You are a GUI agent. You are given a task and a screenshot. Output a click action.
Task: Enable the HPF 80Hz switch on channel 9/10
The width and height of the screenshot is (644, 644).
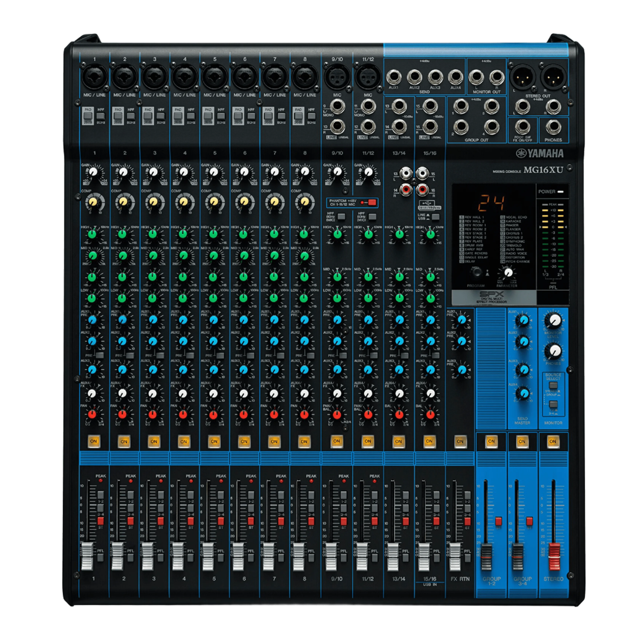[x=341, y=217]
